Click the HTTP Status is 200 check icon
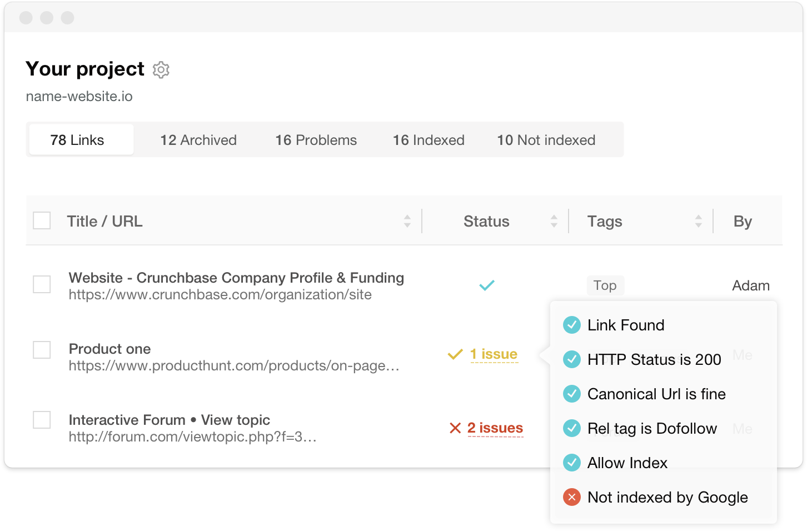Viewport: 807px width, 532px height. (x=572, y=359)
